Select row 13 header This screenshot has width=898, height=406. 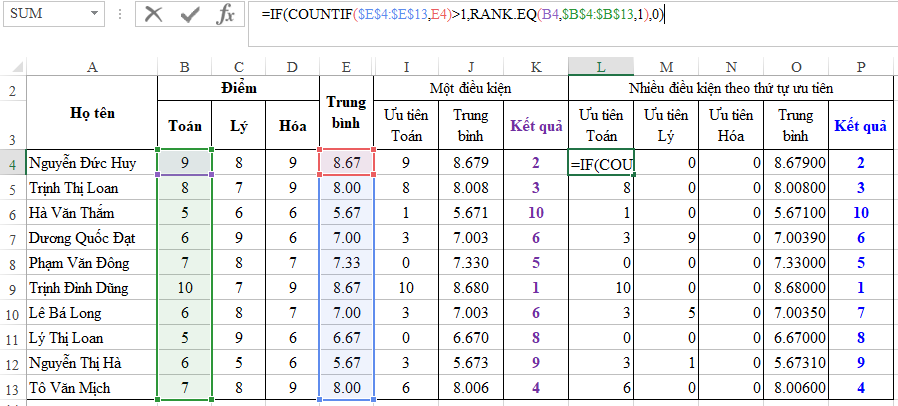tap(13, 388)
